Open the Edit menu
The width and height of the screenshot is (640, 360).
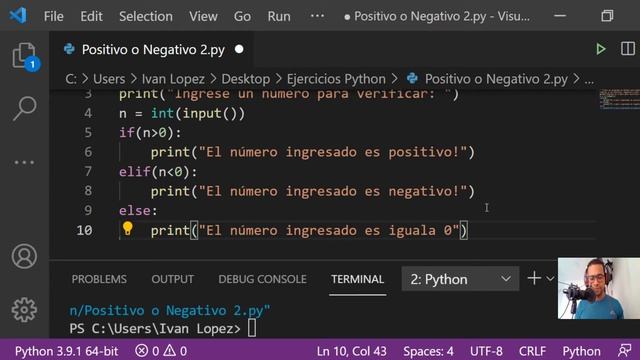[x=91, y=16]
